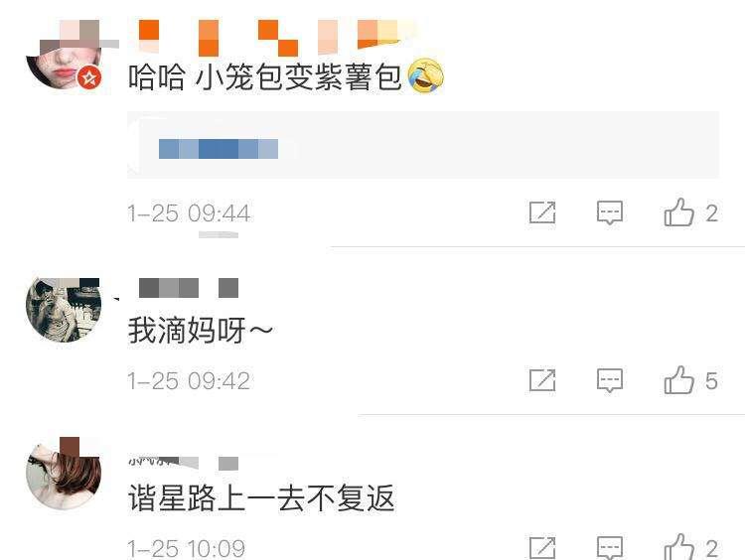Follow the blue blurred link in quoted box
Image resolution: width=745 pixels, height=560 pixels.
point(219,149)
